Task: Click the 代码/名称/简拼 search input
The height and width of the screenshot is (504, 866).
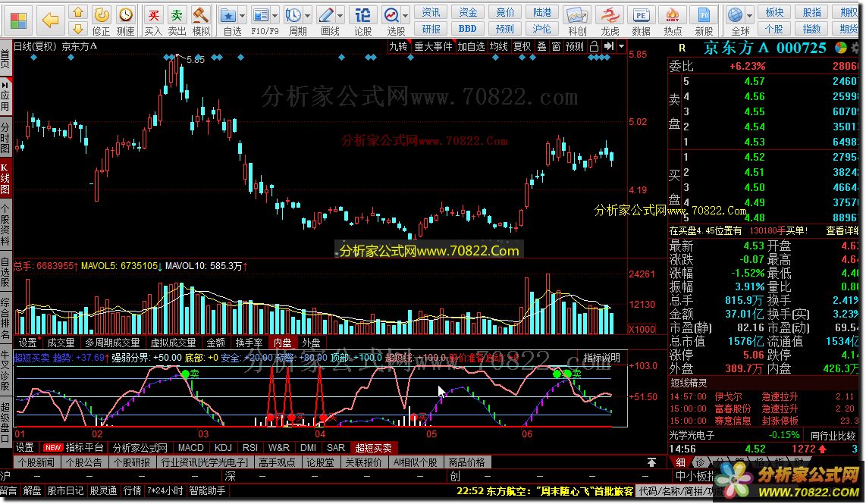Action: [680, 490]
